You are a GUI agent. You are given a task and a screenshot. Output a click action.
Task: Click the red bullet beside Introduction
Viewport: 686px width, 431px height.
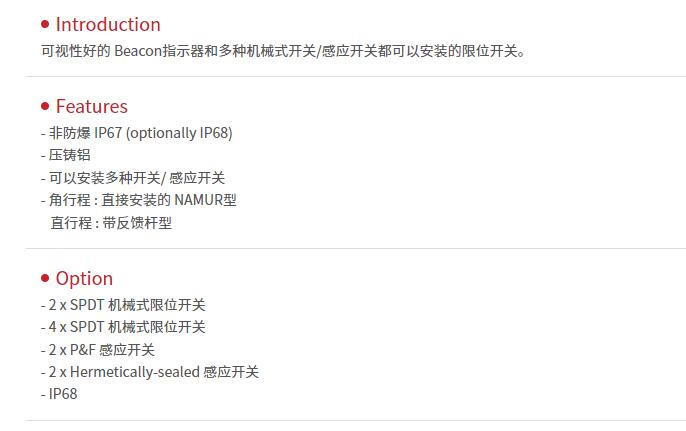[45, 24]
